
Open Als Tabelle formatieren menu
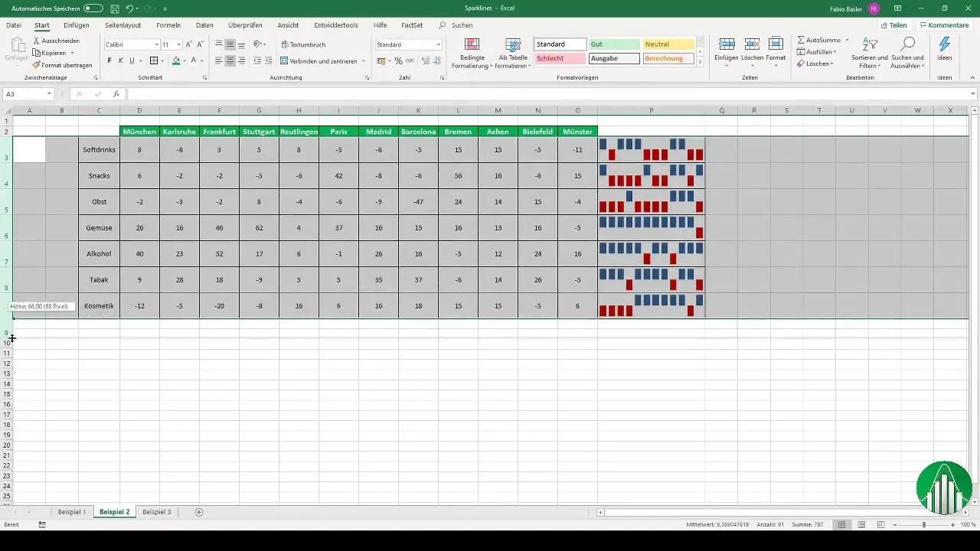513,53
